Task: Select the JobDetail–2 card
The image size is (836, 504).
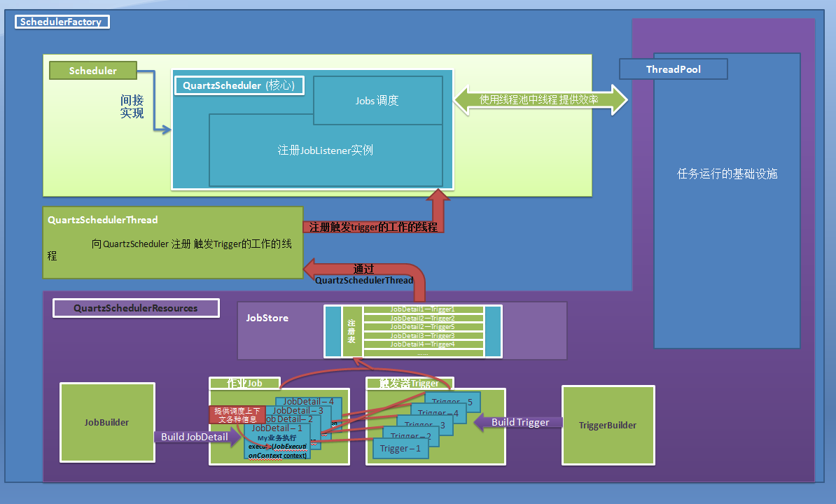Action: click(x=289, y=419)
